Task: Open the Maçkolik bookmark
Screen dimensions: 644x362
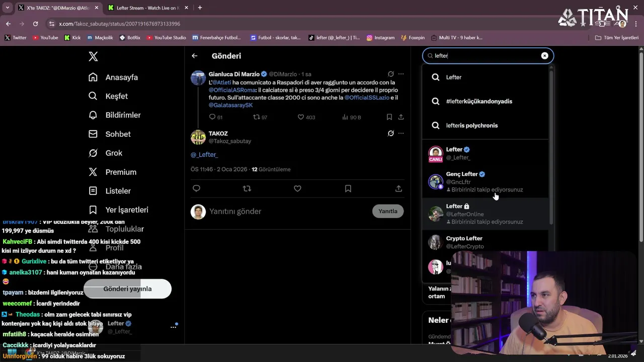Action: click(100, 38)
